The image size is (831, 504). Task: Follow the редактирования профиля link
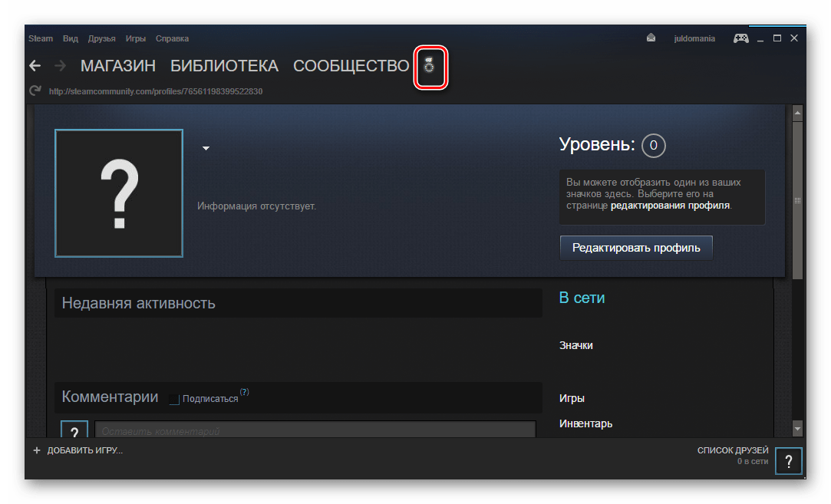pos(670,206)
